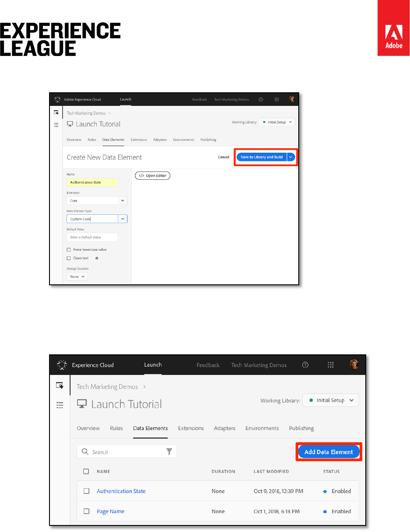Open Adapters tab in lower screenshot
This screenshot has width=410, height=532.
225,428
